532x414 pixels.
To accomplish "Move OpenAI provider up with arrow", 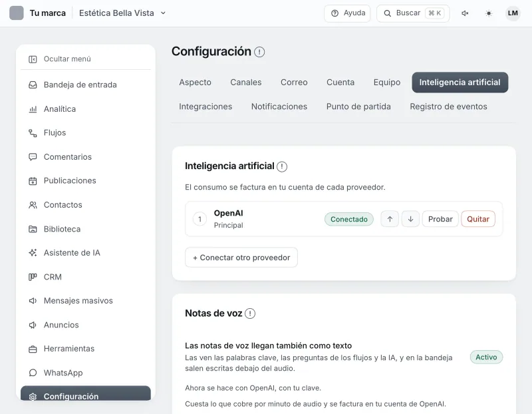I will [x=390, y=219].
